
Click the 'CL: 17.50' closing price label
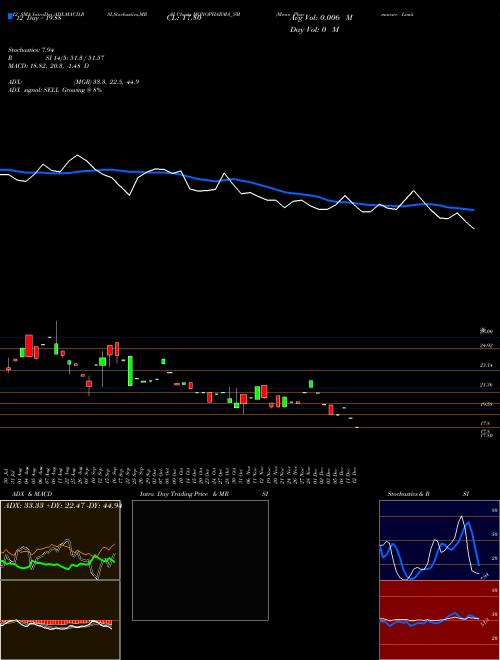(x=184, y=18)
